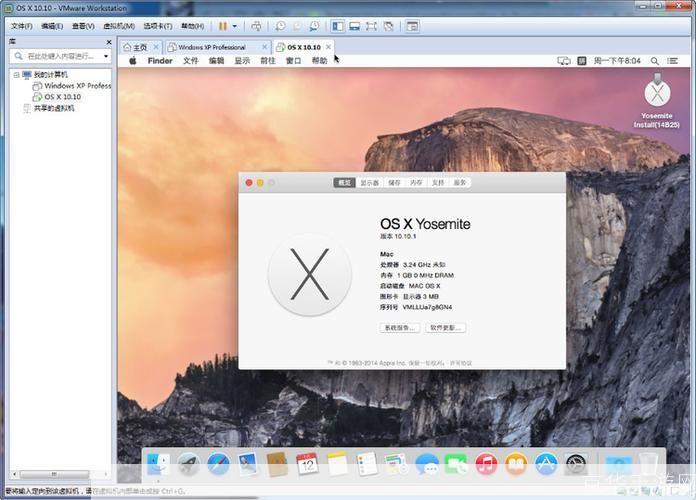Open App Store from the dock
This screenshot has width=696, height=500.
pyautogui.click(x=546, y=464)
